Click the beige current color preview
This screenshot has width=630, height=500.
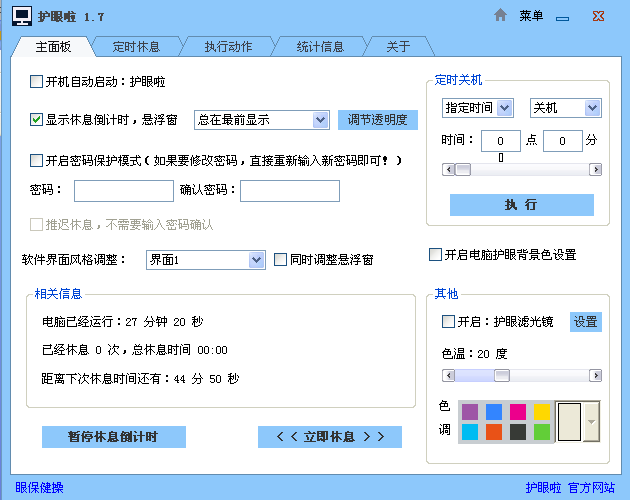[x=569, y=422]
